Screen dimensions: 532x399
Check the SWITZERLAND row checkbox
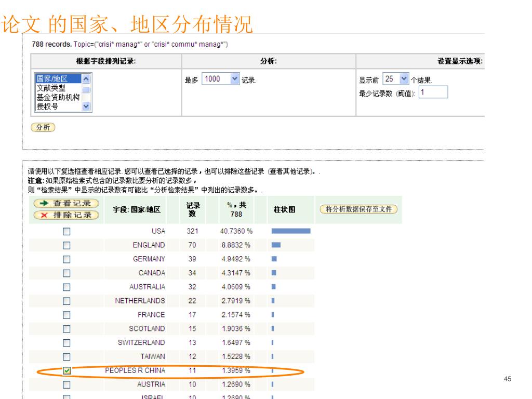pos(66,343)
